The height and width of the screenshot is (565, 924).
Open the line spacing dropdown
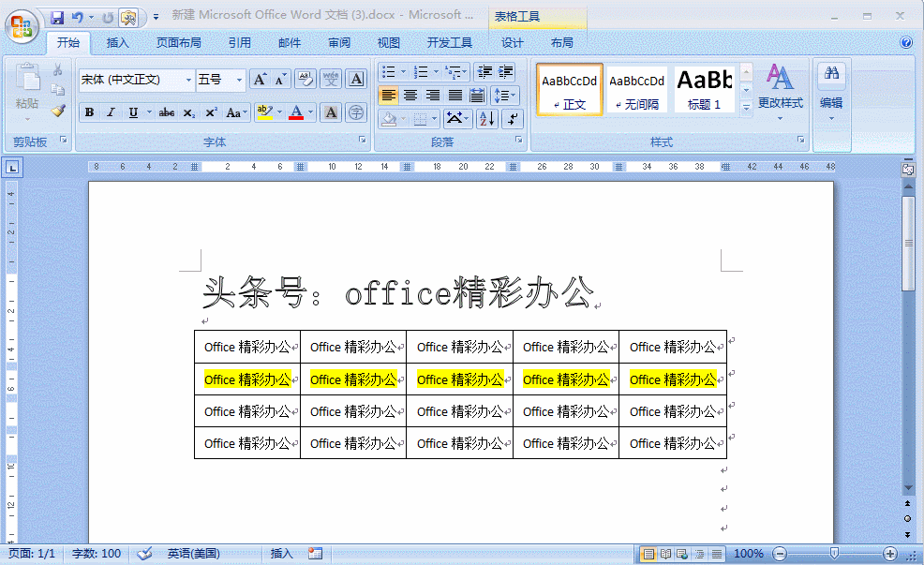click(x=505, y=96)
